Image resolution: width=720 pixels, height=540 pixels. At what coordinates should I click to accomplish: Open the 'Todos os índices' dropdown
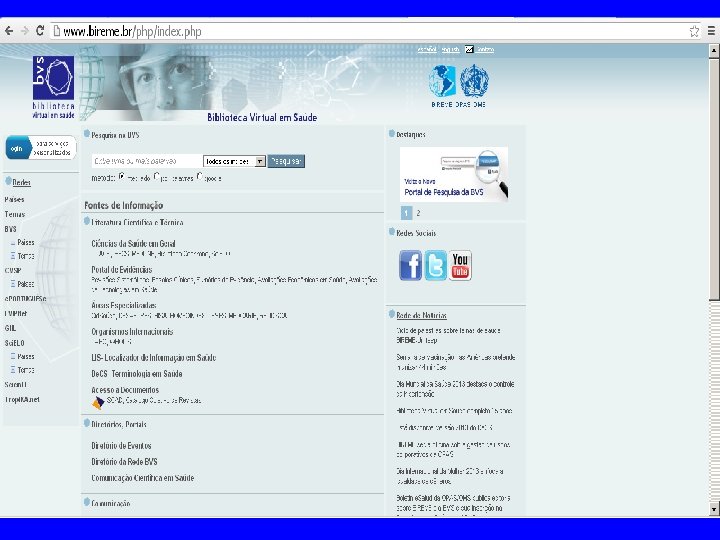pos(234,161)
